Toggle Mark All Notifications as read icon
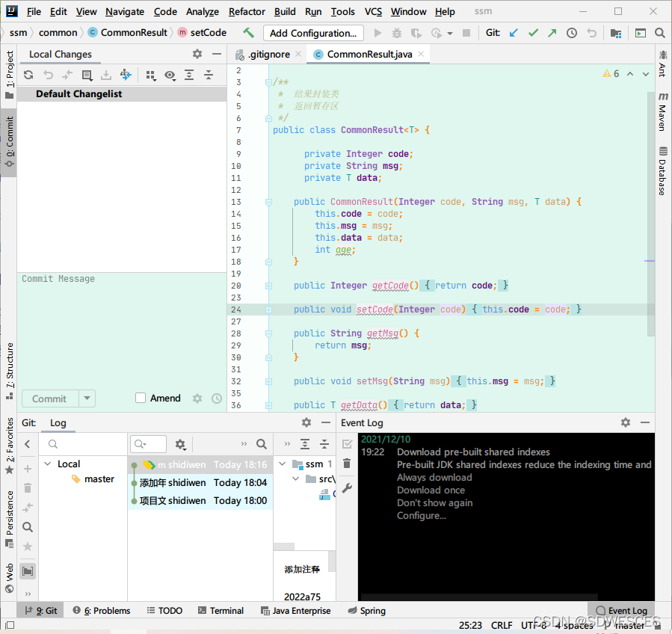The image size is (672, 634). [347, 444]
